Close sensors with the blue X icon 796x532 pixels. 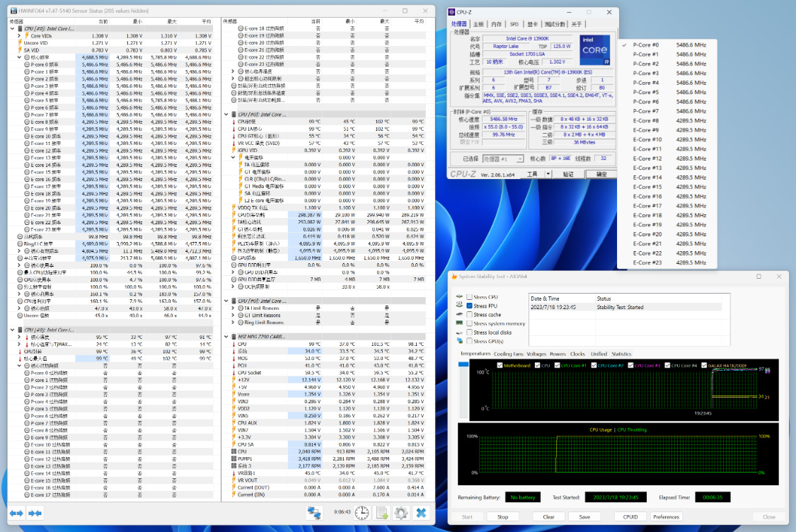421,513
